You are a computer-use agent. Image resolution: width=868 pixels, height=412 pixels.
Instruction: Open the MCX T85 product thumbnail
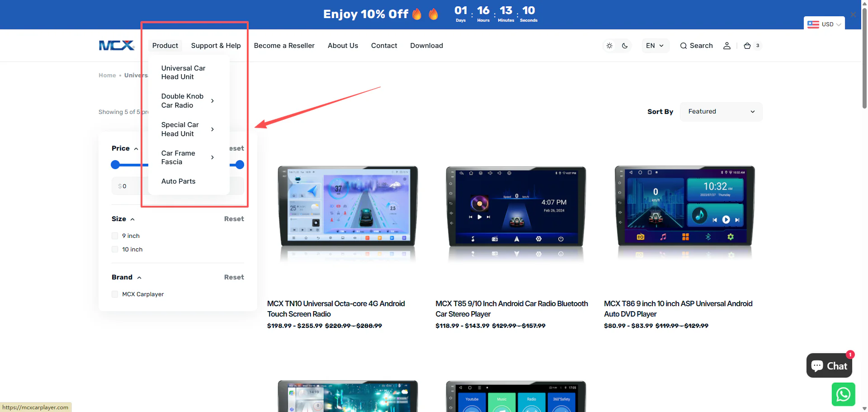(x=516, y=213)
